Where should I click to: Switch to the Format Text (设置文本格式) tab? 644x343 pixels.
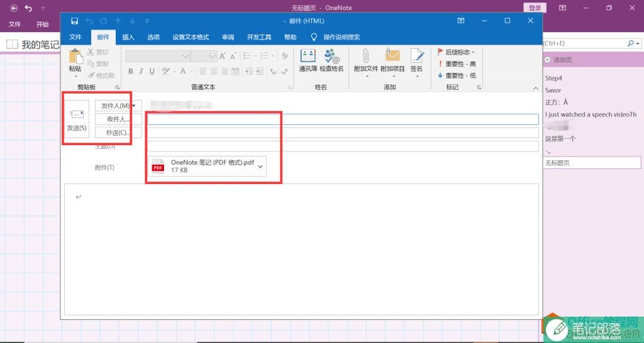pyautogui.click(x=191, y=37)
